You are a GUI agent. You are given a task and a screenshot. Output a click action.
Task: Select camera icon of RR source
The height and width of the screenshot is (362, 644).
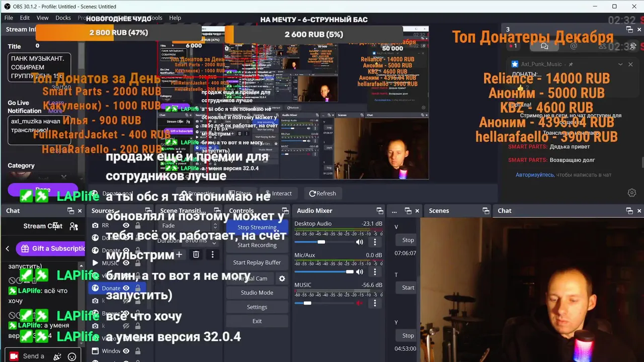pyautogui.click(x=95, y=225)
